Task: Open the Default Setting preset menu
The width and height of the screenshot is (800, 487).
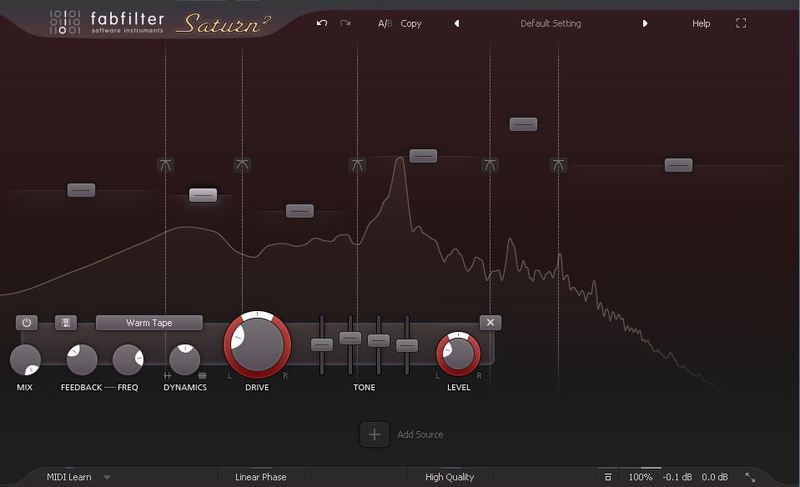Action: pos(551,23)
